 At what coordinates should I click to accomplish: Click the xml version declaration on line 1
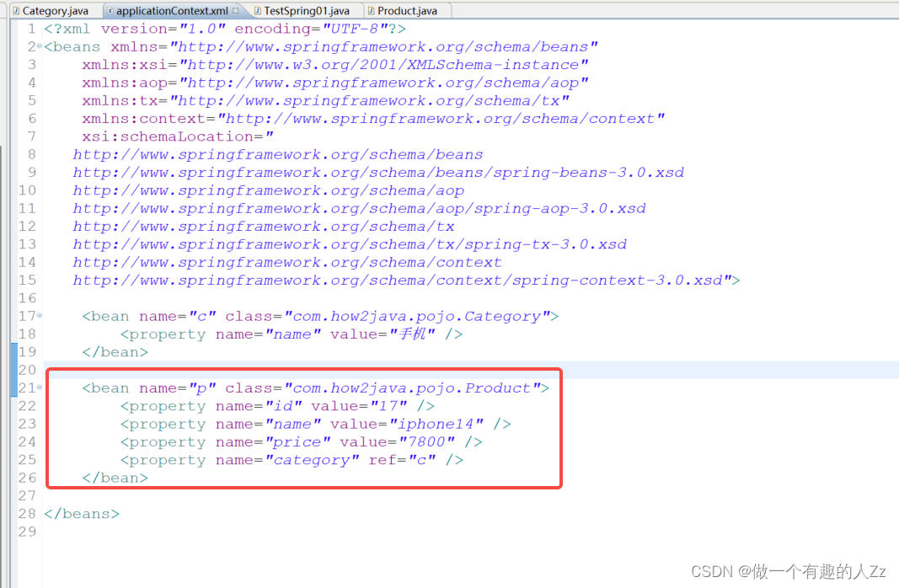tap(225, 29)
